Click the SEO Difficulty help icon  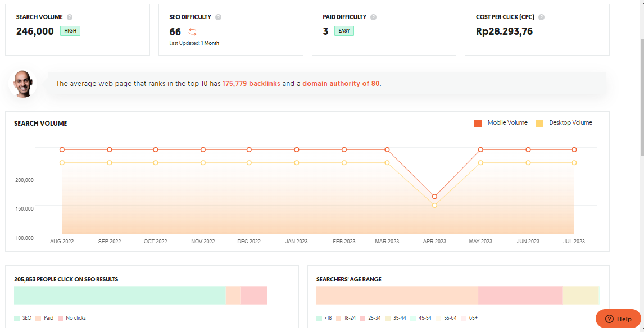218,17
